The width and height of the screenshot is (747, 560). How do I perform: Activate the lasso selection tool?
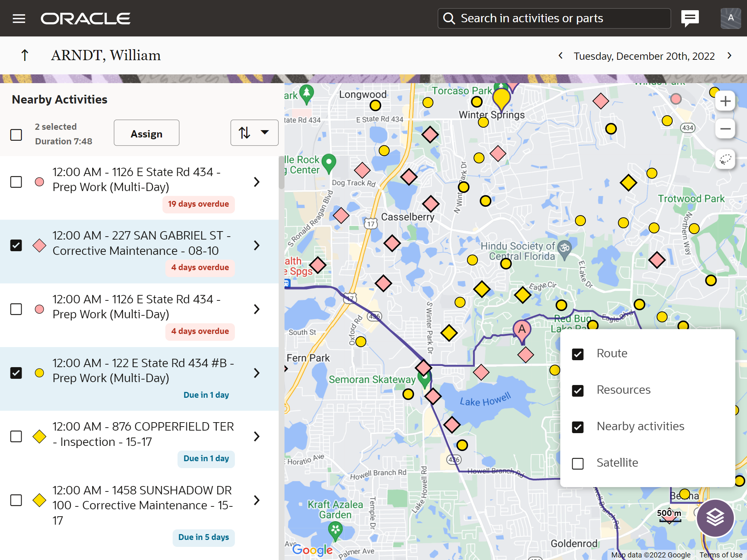[725, 159]
